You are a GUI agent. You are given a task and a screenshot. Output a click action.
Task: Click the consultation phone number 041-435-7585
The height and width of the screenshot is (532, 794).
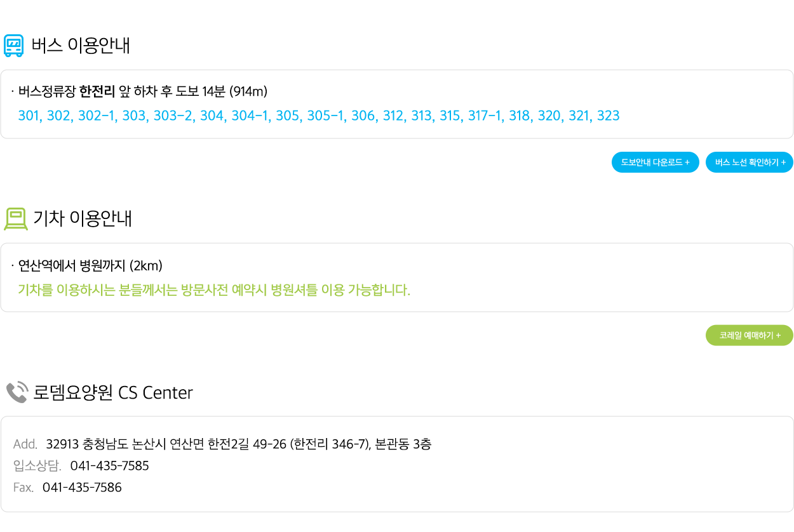point(109,466)
